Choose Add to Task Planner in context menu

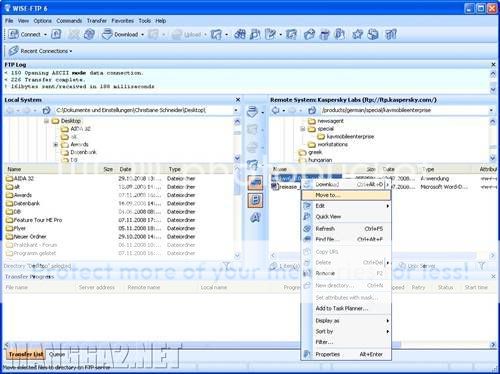pos(346,308)
